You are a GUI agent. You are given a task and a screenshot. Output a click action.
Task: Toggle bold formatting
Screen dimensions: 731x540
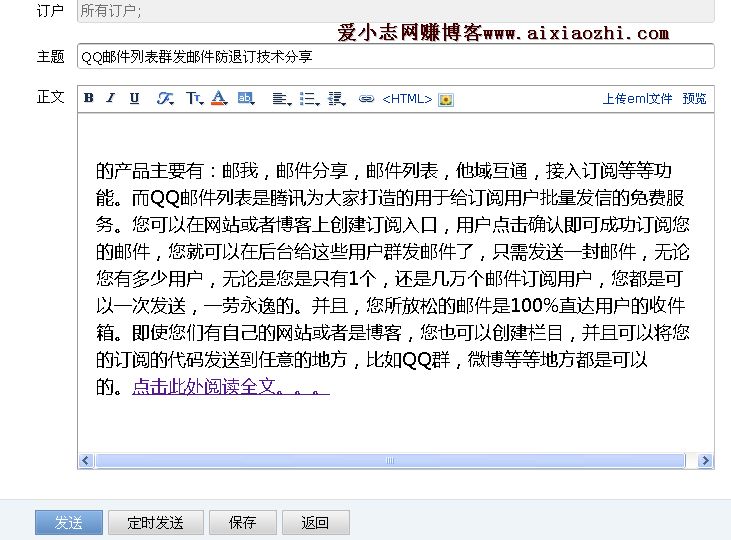pos(89,98)
